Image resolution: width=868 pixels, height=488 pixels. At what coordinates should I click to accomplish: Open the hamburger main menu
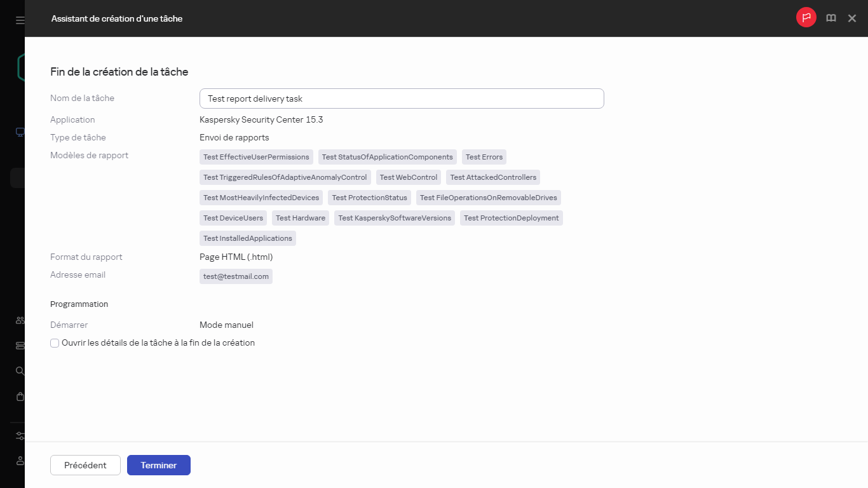[x=20, y=20]
